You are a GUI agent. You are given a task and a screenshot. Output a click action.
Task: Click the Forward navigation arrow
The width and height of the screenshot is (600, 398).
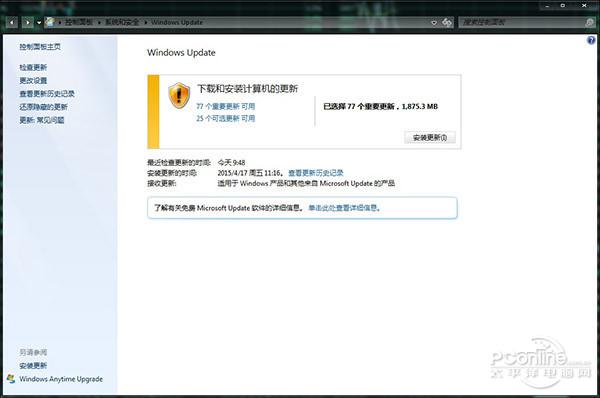click(28, 23)
